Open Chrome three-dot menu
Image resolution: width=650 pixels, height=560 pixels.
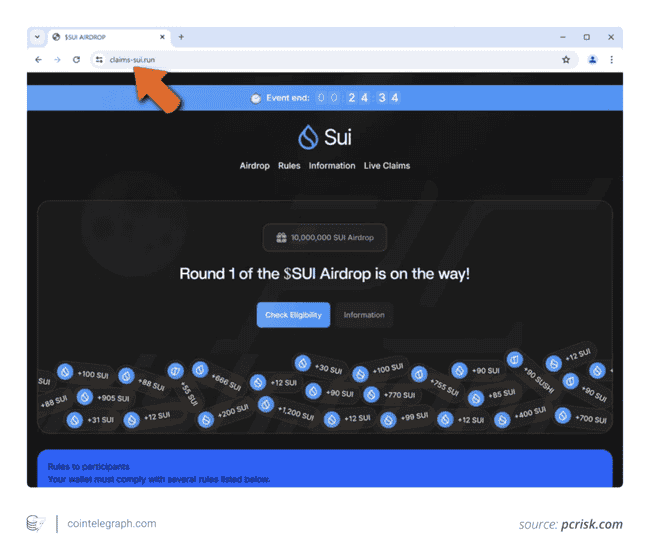tap(611, 60)
